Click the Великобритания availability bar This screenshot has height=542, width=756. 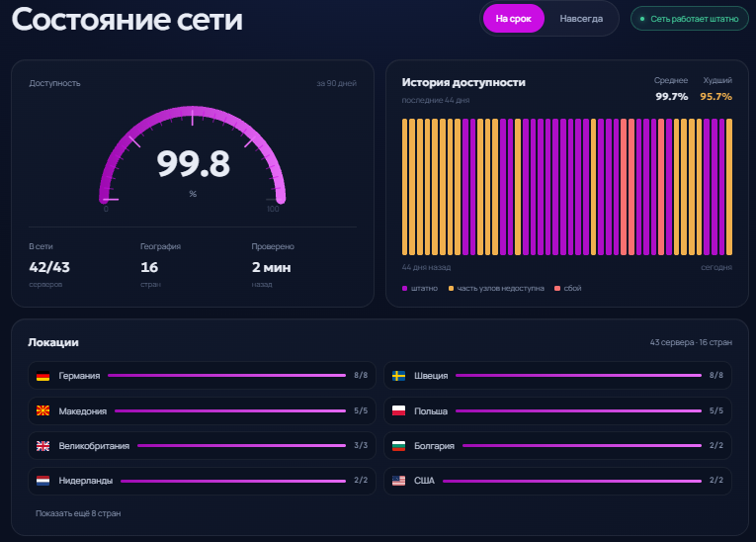(x=241, y=445)
